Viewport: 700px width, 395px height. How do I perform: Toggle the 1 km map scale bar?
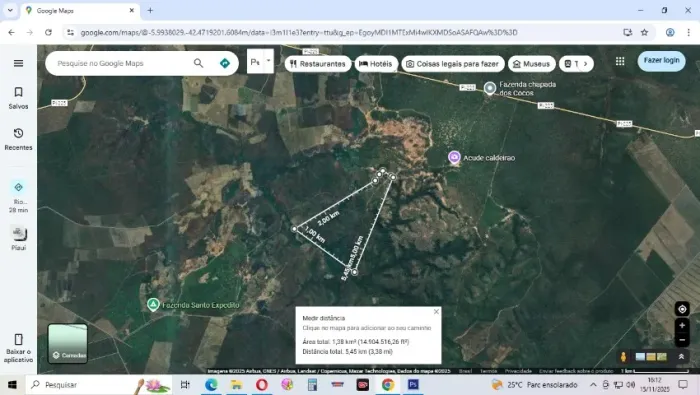[x=655, y=371]
